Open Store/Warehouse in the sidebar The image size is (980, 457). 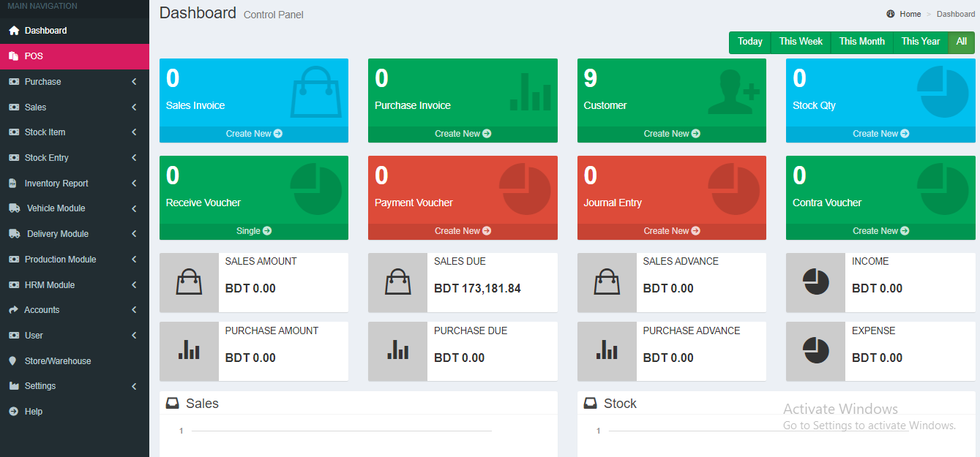coord(57,361)
